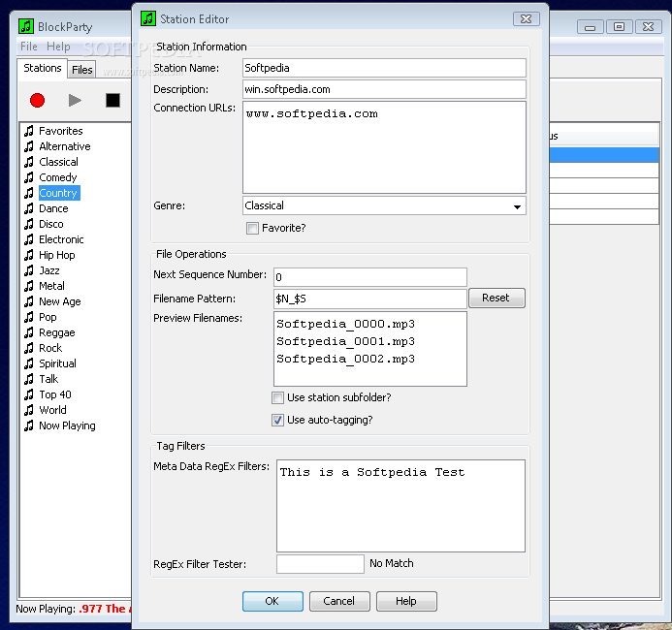This screenshot has width=672, height=630.
Task: Select the Electronic genre note icon
Action: click(x=29, y=239)
